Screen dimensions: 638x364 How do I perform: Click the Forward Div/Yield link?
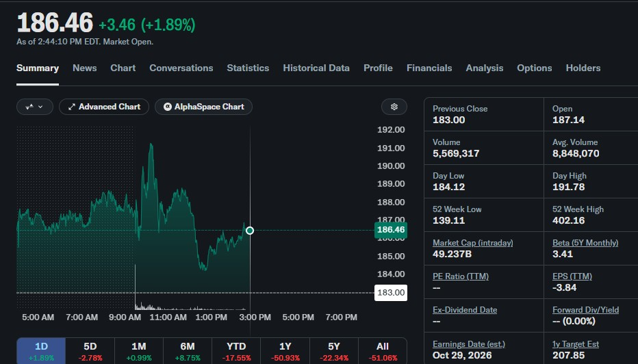pos(585,310)
